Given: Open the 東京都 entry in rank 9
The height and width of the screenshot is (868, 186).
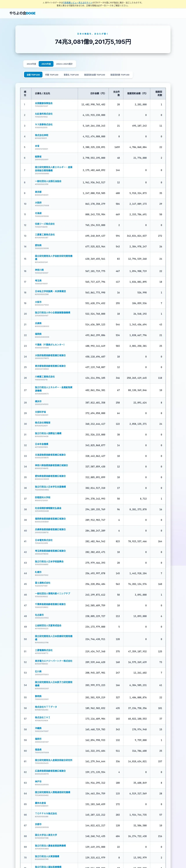Looking at the screenshot, I should 38,192.
